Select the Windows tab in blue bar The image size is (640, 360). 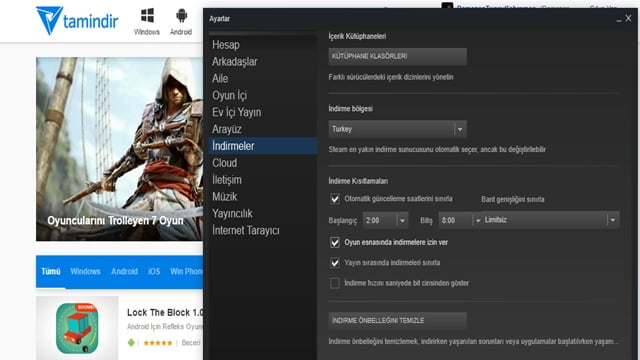pyautogui.click(x=85, y=271)
